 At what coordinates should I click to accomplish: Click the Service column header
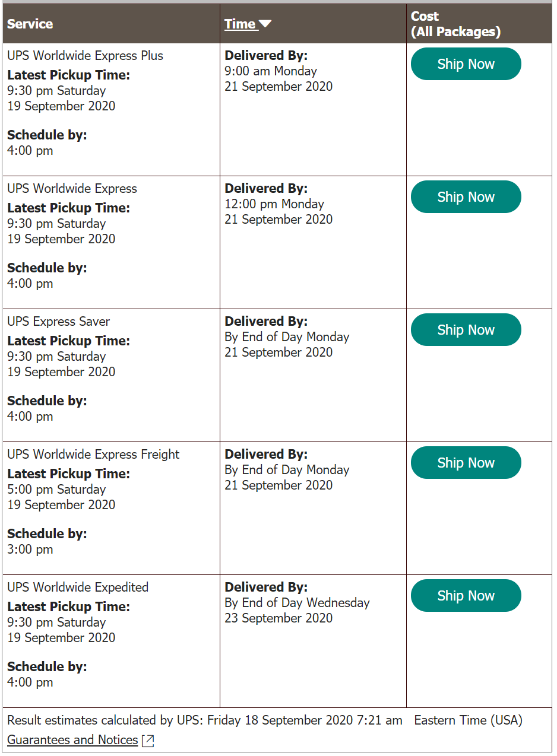[30, 24]
